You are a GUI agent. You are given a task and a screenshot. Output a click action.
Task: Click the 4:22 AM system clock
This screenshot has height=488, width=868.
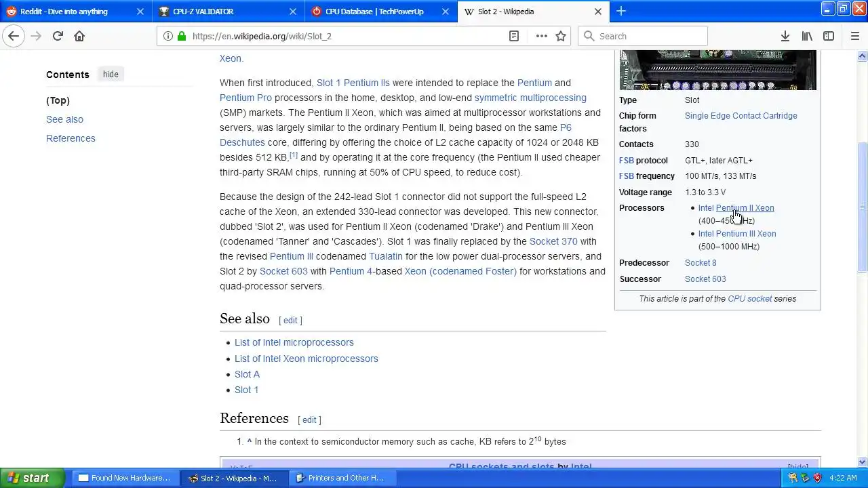pyautogui.click(x=844, y=478)
